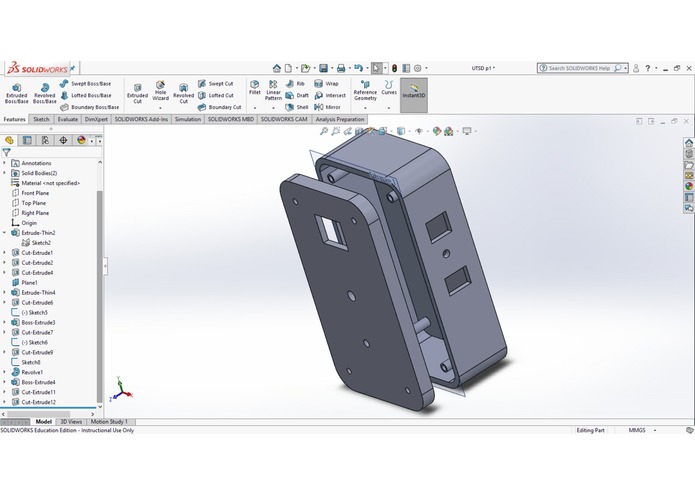
Task: Click the Rebuild traffic light icon
Action: point(394,68)
